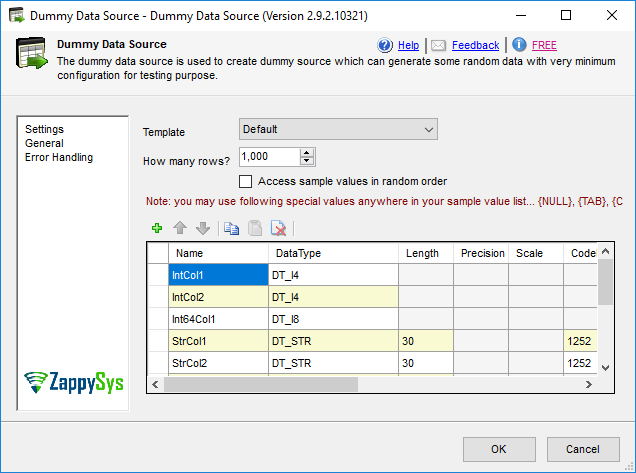Image resolution: width=636 pixels, height=473 pixels.
Task: Click the green plus add-column icon
Action: click(157, 228)
